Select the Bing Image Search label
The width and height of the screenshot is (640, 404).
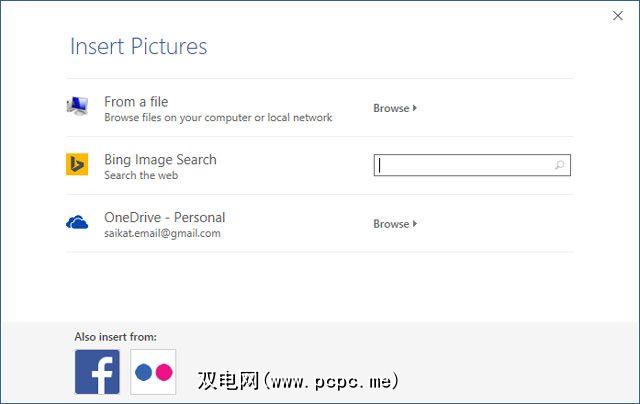pos(160,159)
